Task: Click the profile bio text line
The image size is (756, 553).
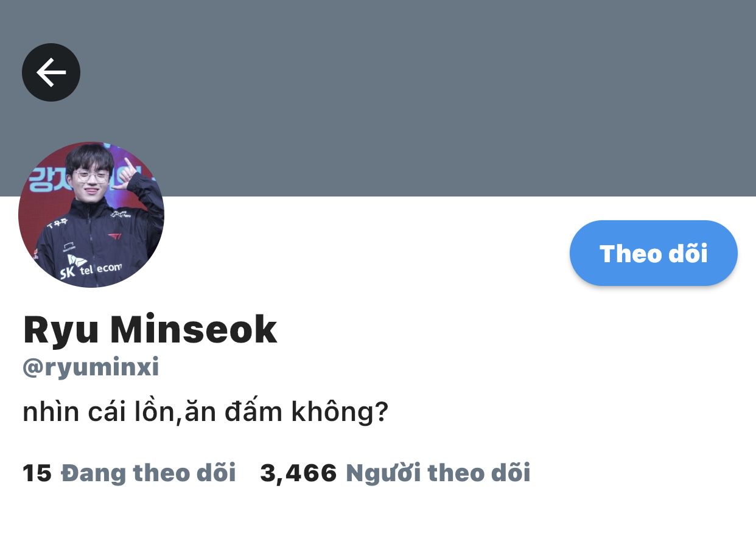Action: click(x=205, y=412)
